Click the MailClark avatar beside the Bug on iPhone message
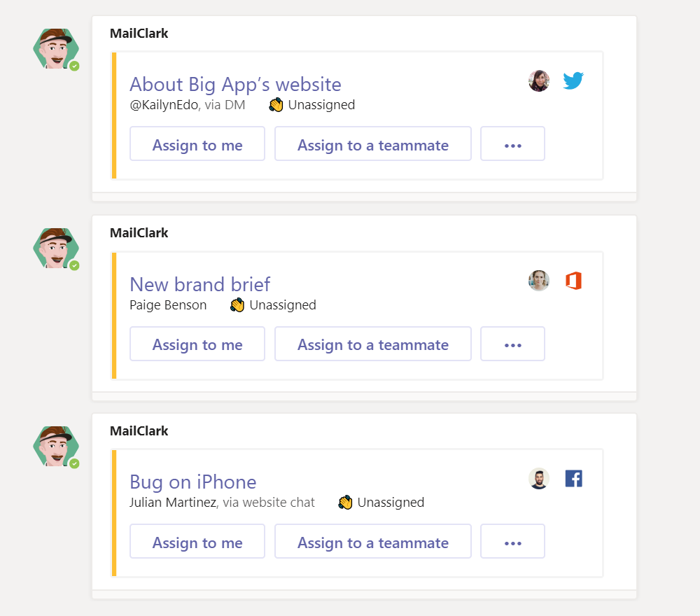The width and height of the screenshot is (700, 616). [x=56, y=447]
